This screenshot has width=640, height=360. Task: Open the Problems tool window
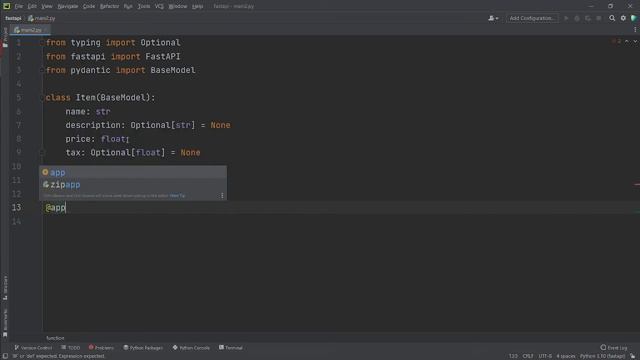point(101,348)
